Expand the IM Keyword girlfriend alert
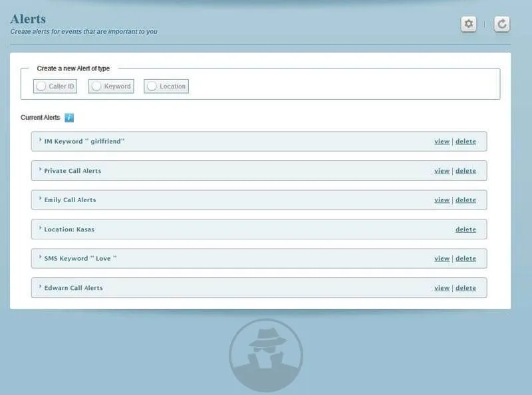This screenshot has height=395, width=532. click(x=40, y=140)
